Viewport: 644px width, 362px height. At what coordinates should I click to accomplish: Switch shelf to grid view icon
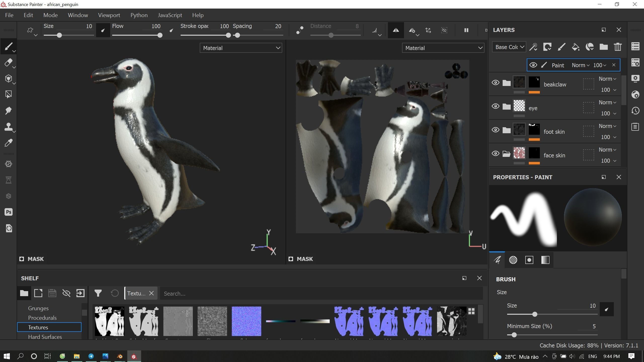click(x=471, y=311)
